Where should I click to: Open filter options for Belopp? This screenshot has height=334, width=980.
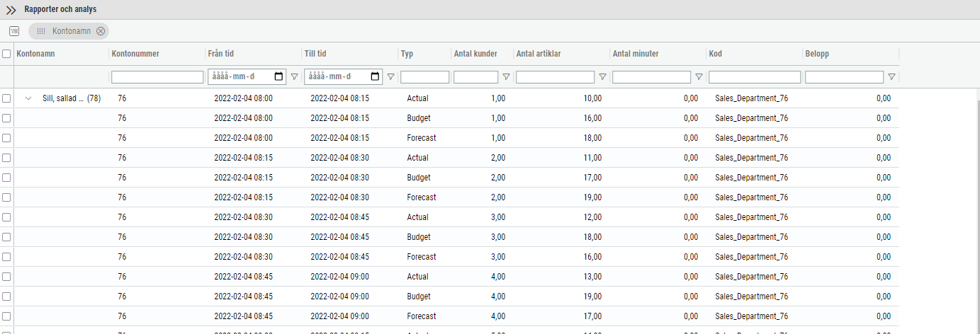click(891, 77)
